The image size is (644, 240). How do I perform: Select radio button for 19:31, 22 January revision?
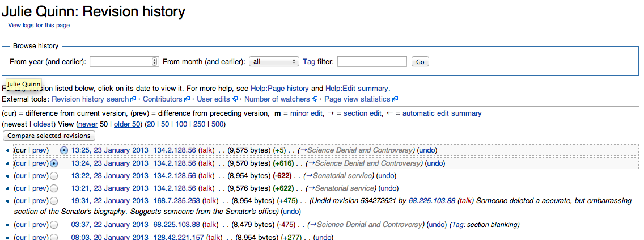click(54, 201)
